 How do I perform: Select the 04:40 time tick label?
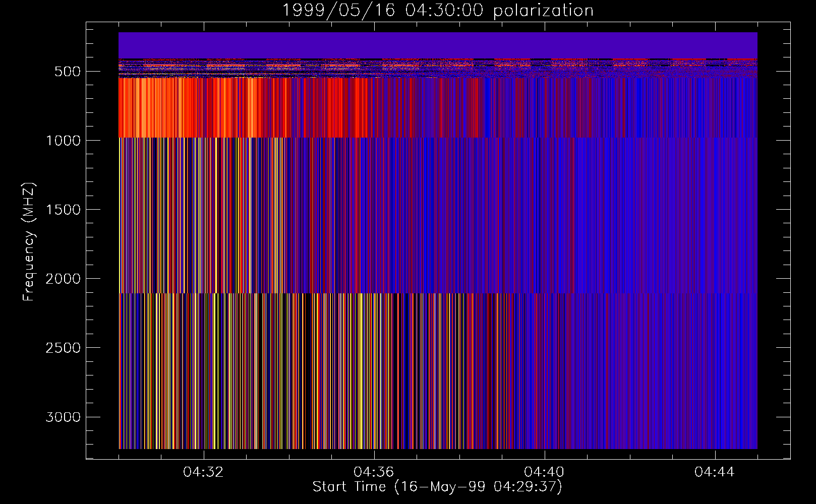click(x=544, y=472)
